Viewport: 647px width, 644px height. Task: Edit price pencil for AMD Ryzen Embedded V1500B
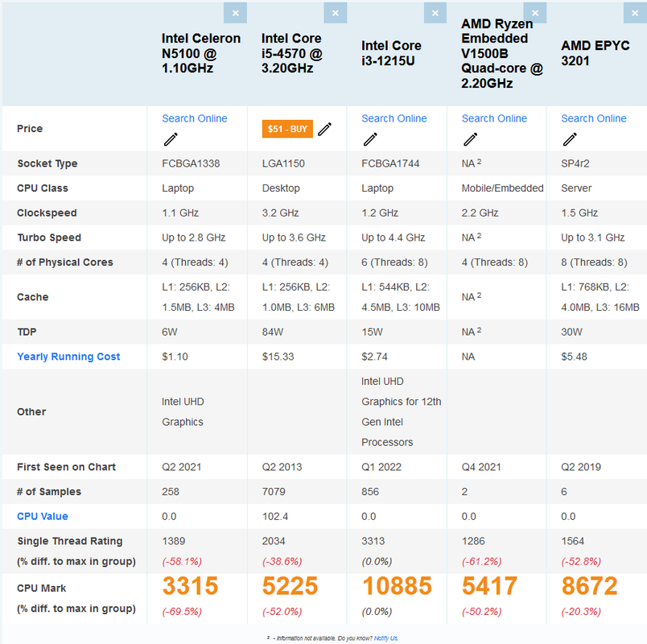[x=470, y=139]
